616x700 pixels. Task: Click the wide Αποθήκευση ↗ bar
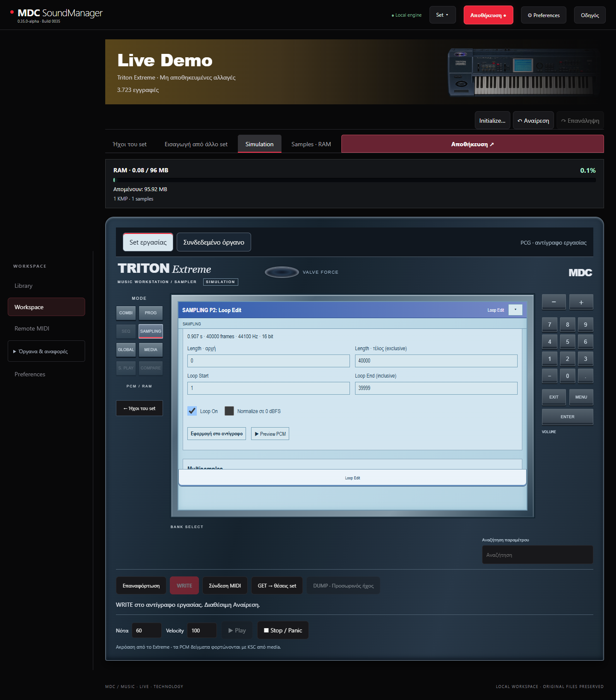tap(472, 144)
